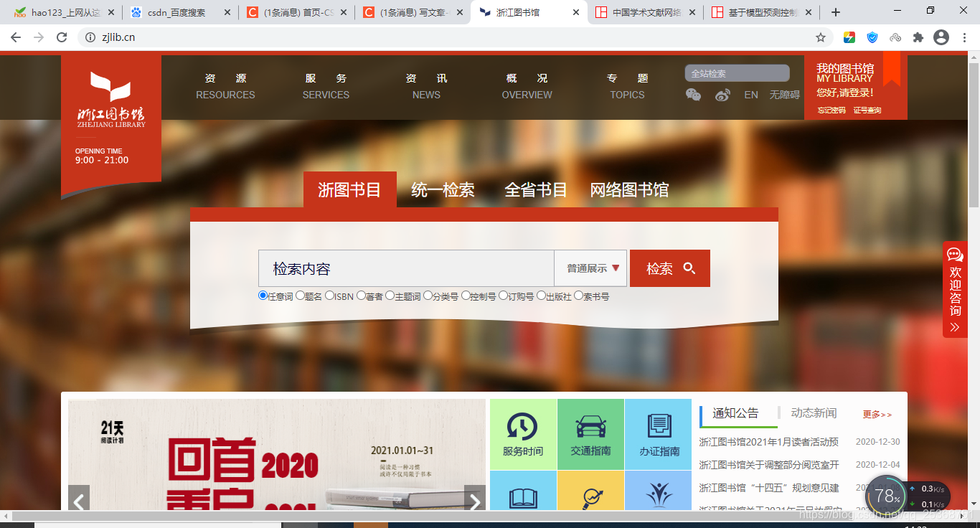Viewport: 980px width, 528px height.
Task: Go back to previous page
Action: (x=16, y=37)
